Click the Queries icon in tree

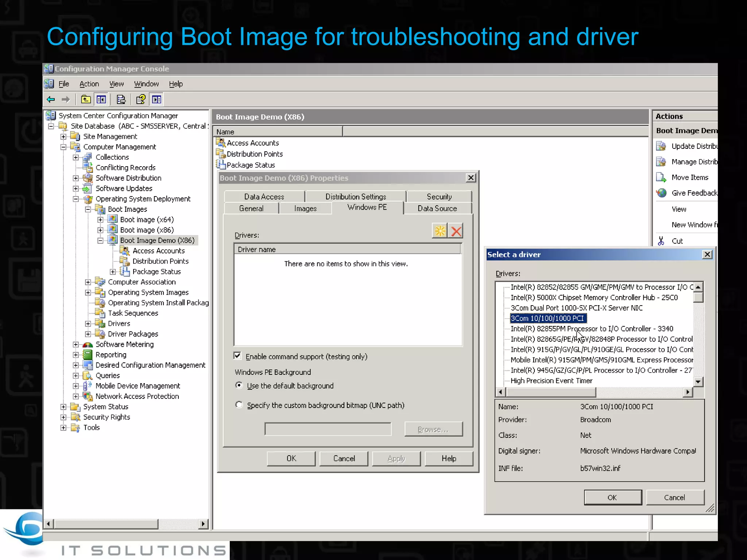[x=88, y=376]
